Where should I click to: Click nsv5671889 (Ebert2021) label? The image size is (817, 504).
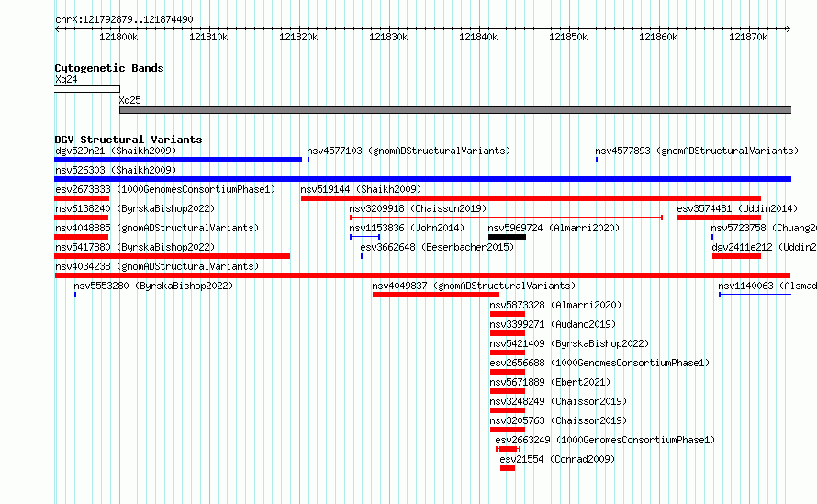pos(550,382)
